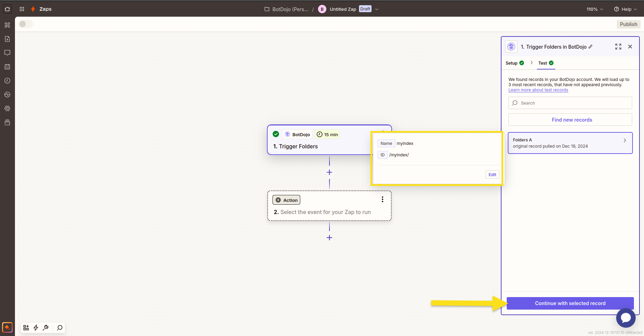Viewport: 644px width, 336px height.
Task: Open the 110% zoom dropdown
Action: coord(595,9)
